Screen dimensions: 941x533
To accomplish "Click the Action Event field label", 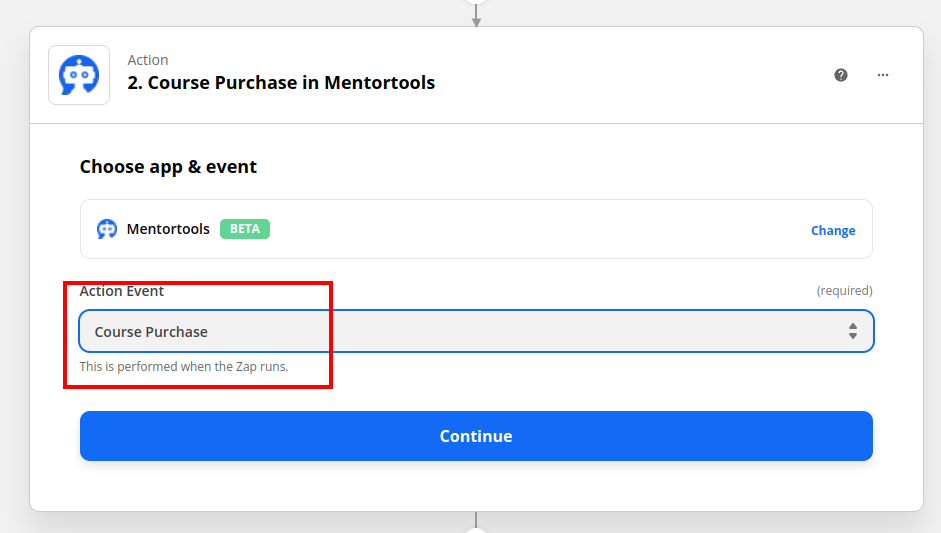I will [x=122, y=291].
